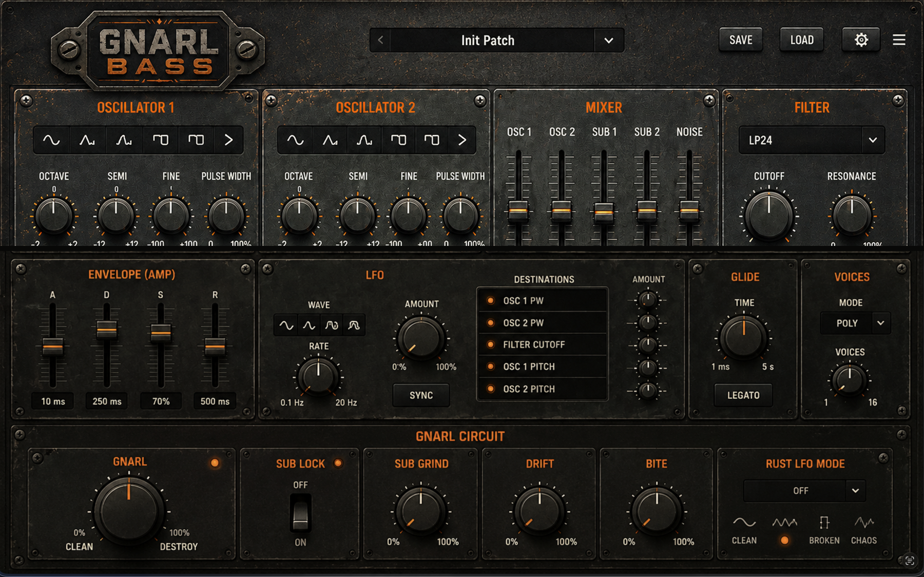Screen dimensions: 924x577
Task: Click DRIFT knob
Action: 540,511
